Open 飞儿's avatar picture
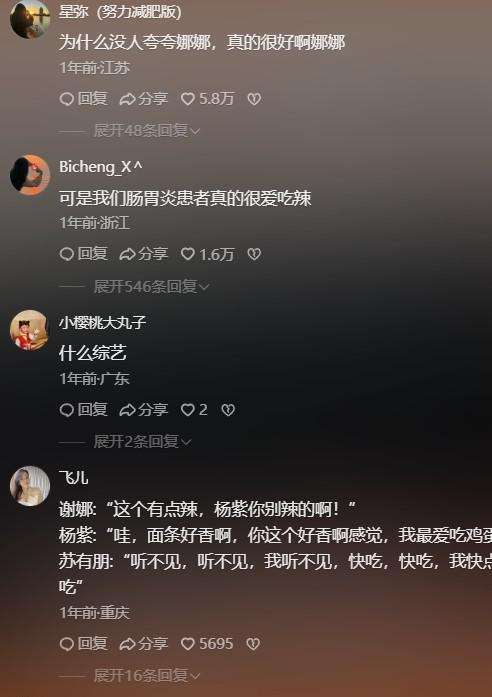 30,486
